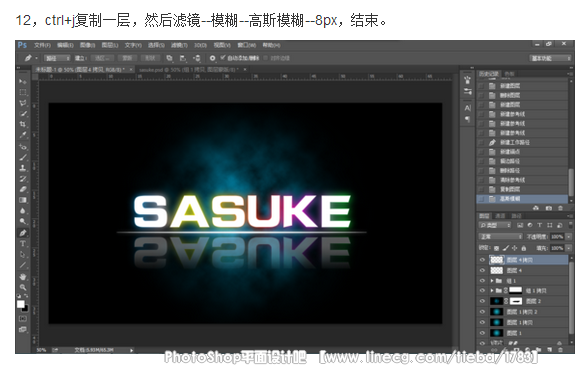This screenshot has width=588, height=374.
Task: Select the Hand tool
Action: [x=22, y=277]
